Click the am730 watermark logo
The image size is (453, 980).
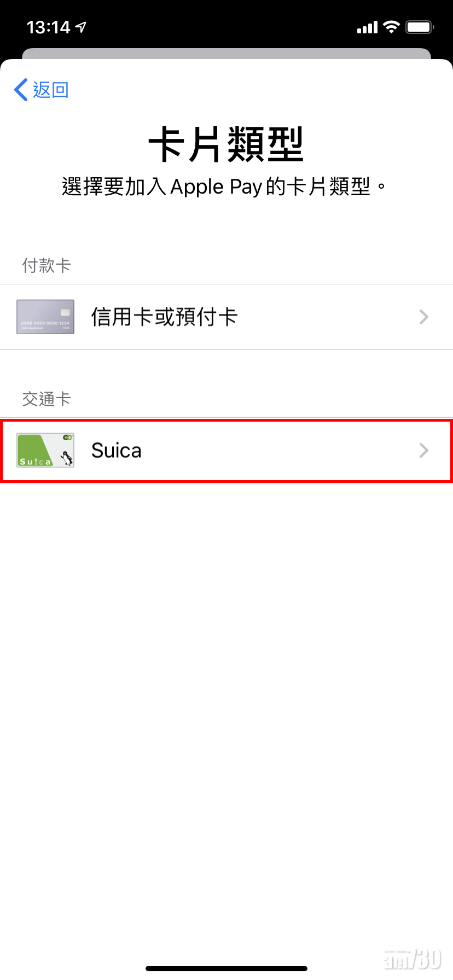pyautogui.click(x=413, y=959)
